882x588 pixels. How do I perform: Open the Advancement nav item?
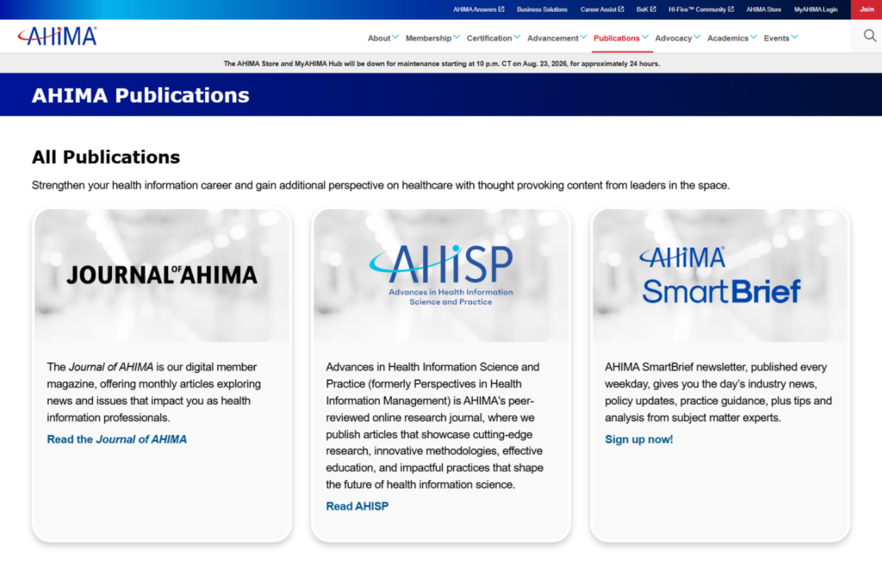[552, 38]
